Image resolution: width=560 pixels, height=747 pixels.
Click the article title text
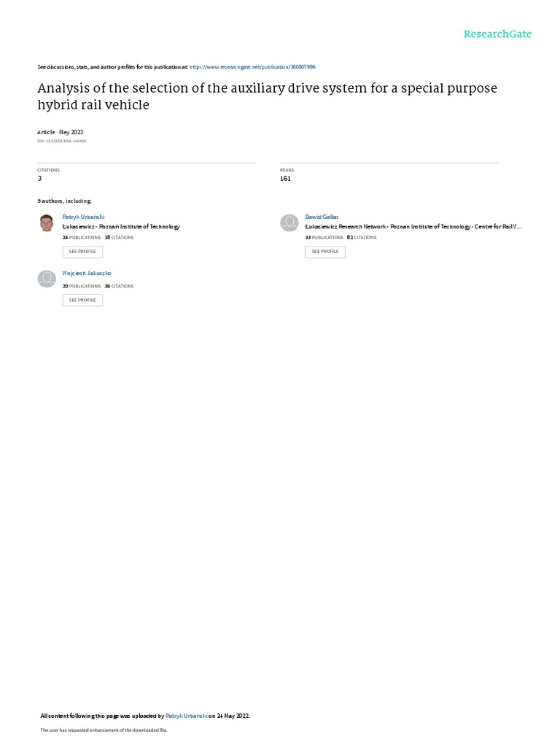(267, 96)
